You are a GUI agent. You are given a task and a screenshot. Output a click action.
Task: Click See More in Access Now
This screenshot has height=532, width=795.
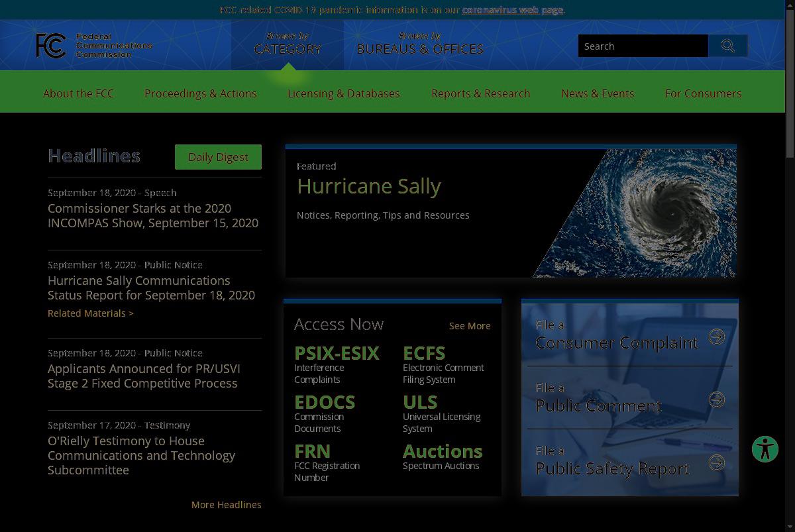click(470, 325)
